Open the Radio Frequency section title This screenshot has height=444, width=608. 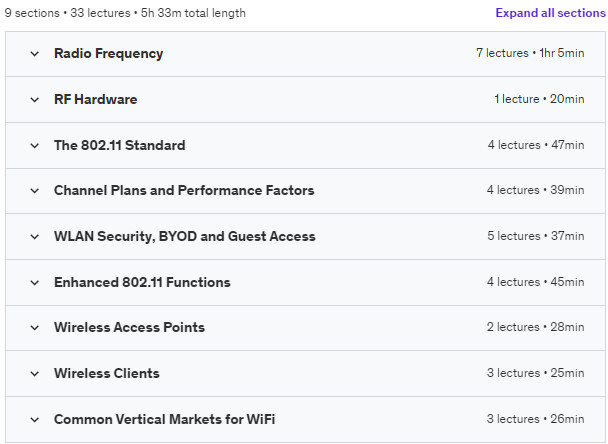109,54
